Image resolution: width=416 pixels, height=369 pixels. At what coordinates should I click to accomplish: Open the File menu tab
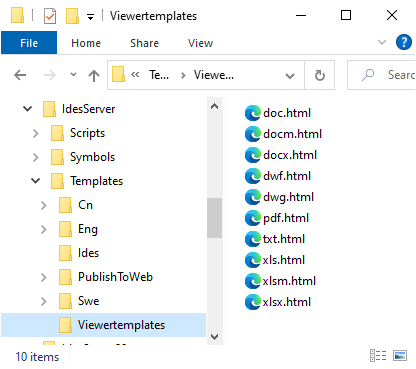[x=29, y=43]
